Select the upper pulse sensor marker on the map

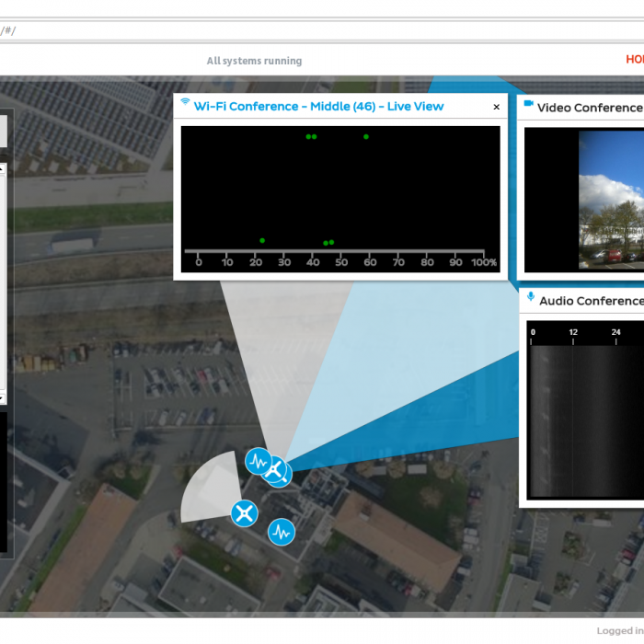click(x=258, y=461)
